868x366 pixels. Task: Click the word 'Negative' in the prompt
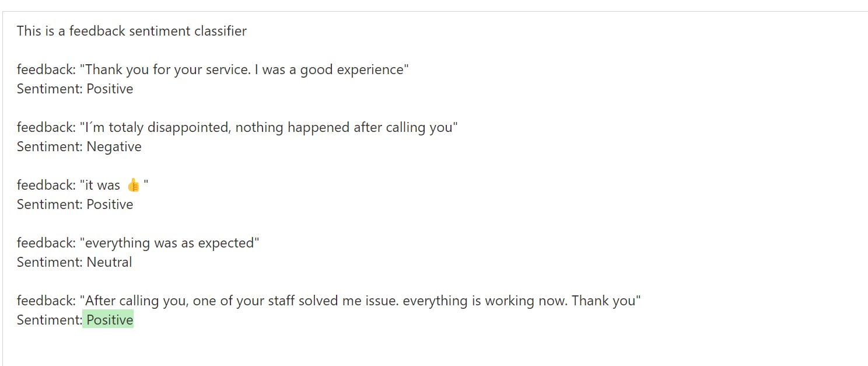[114, 147]
